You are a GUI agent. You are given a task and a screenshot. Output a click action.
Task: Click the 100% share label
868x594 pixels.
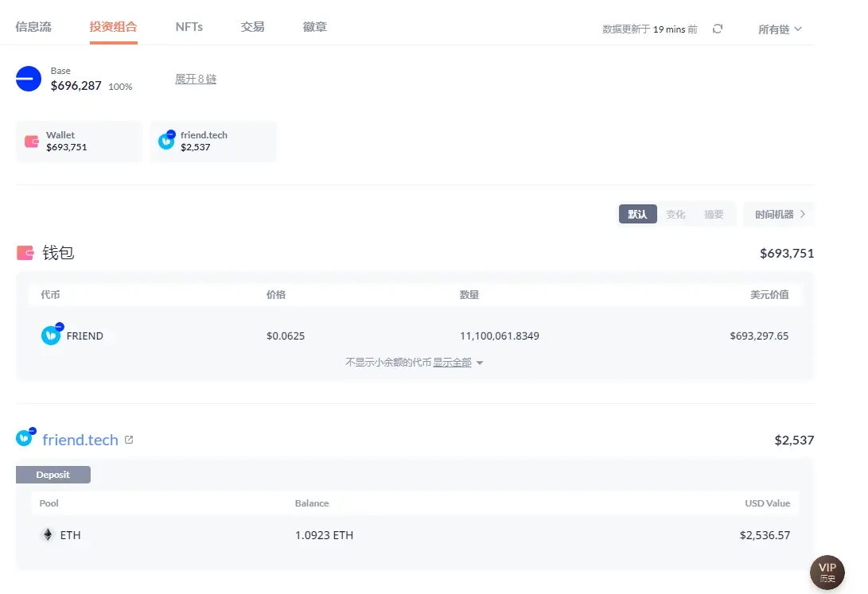[x=120, y=87]
